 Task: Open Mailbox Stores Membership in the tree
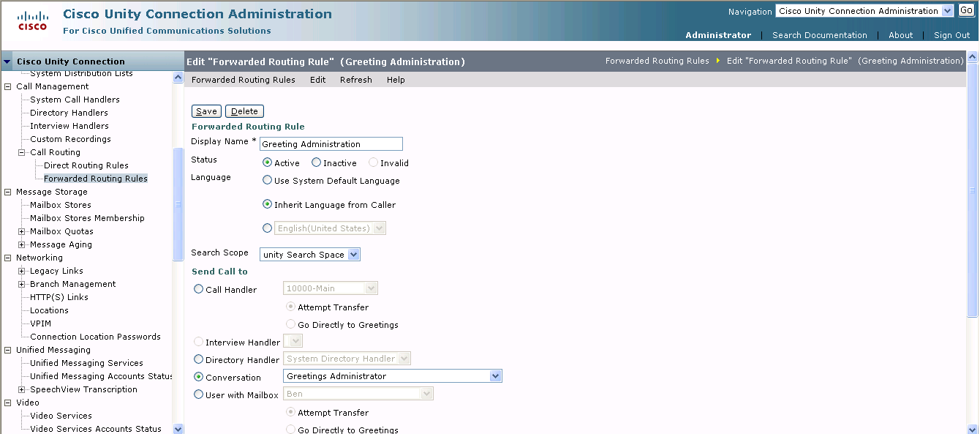(87, 218)
